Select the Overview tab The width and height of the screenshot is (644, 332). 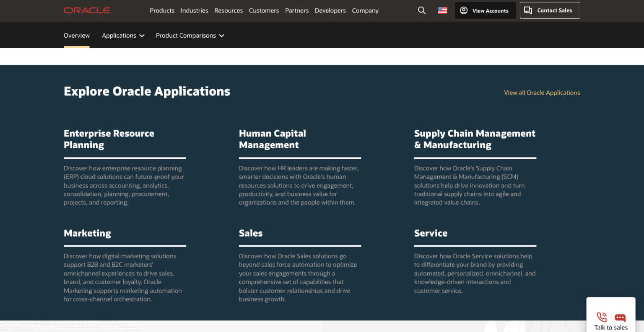tap(77, 36)
